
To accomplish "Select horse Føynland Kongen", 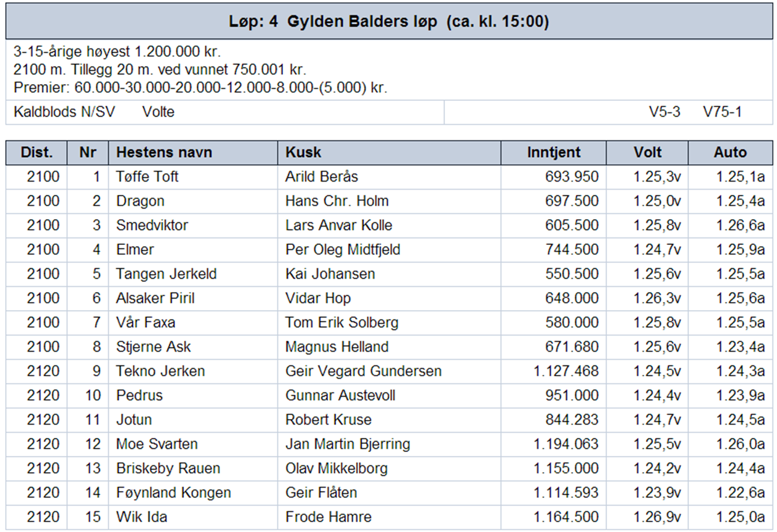I will click(173, 493).
